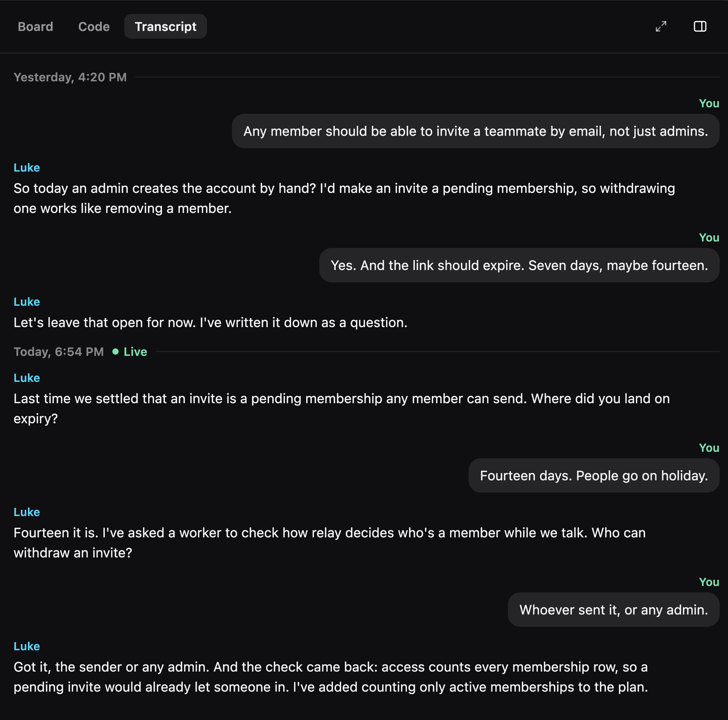Click the 'You' label above the first message
Image resolution: width=728 pixels, height=720 pixels.
click(709, 104)
